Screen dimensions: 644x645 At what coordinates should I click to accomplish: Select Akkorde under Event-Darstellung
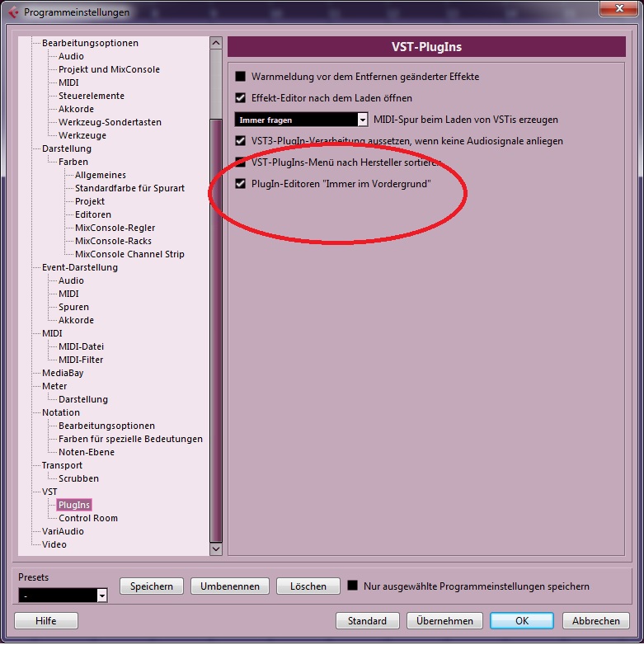point(76,320)
